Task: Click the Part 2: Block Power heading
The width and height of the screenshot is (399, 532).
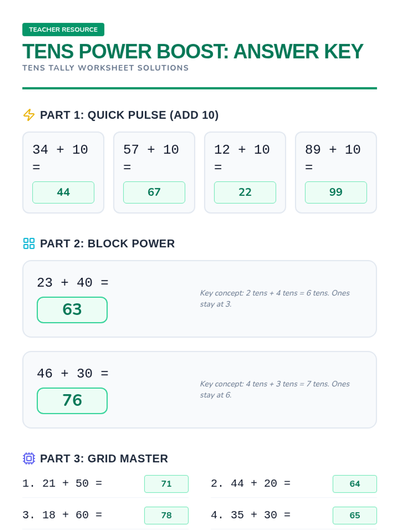Action: [107, 243]
